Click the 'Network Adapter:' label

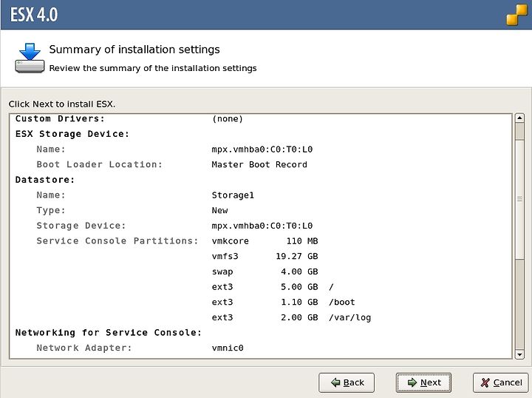tap(83, 348)
